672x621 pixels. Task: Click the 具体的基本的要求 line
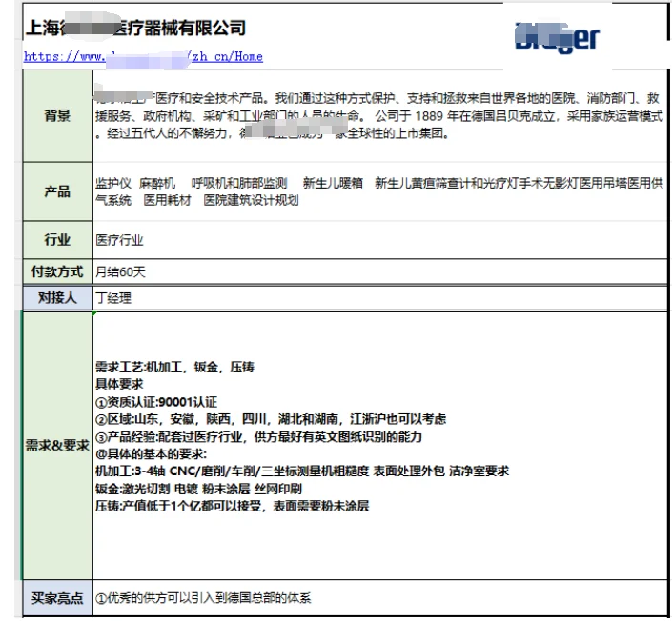151,454
